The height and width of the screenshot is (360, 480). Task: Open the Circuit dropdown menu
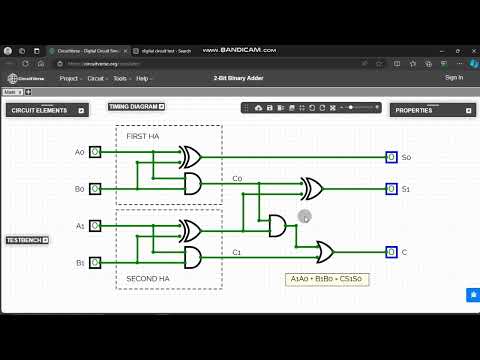[x=97, y=78]
